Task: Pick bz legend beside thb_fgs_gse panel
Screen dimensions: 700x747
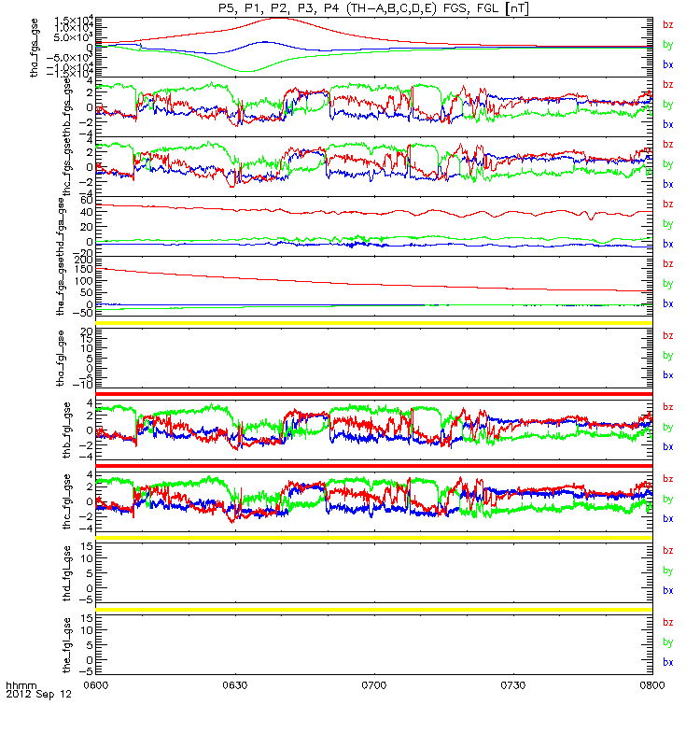Action: (x=668, y=85)
